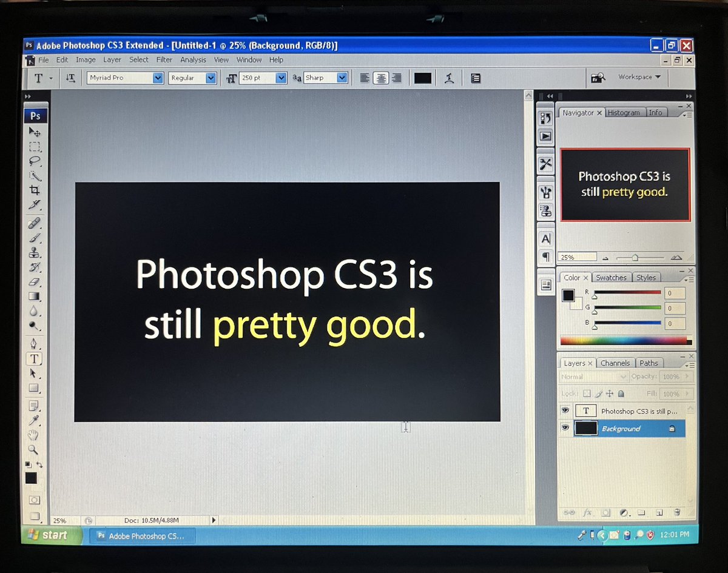Image resolution: width=728 pixels, height=573 pixels.
Task: Open the Filter menu
Action: click(164, 60)
